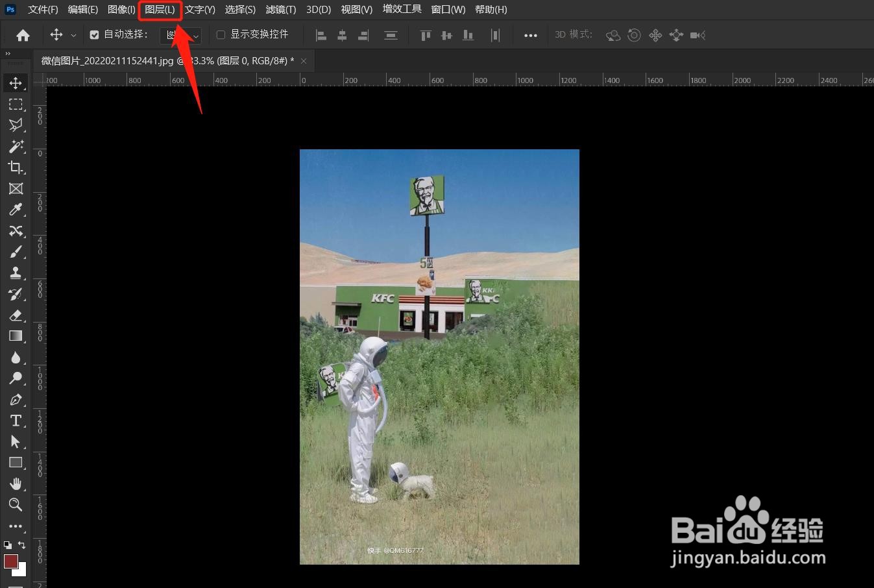Click the swap foreground/background colors arrow
The width and height of the screenshot is (874, 588).
[x=21, y=545]
